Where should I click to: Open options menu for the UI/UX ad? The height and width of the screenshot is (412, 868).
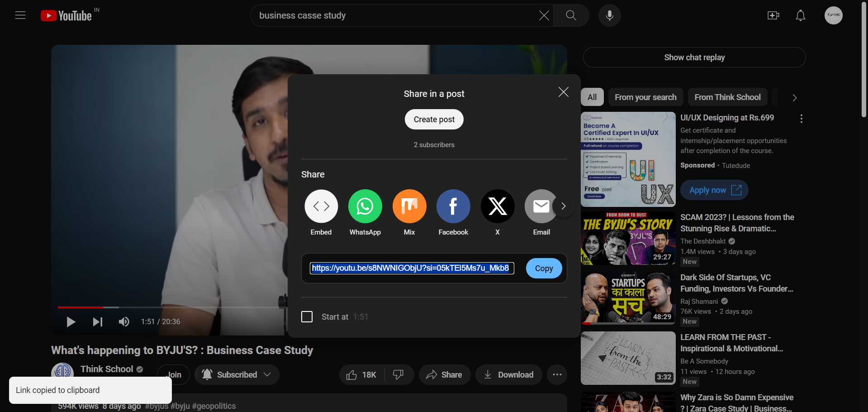pyautogui.click(x=802, y=119)
